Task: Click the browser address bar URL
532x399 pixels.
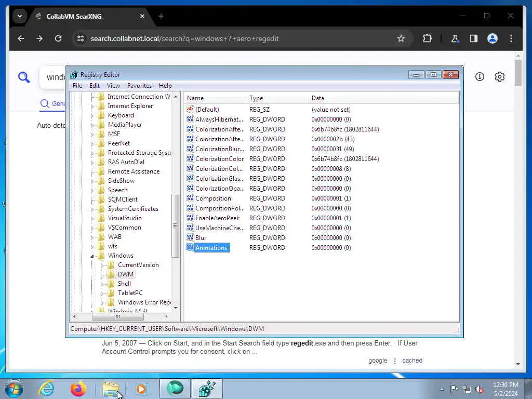Action: (184, 38)
